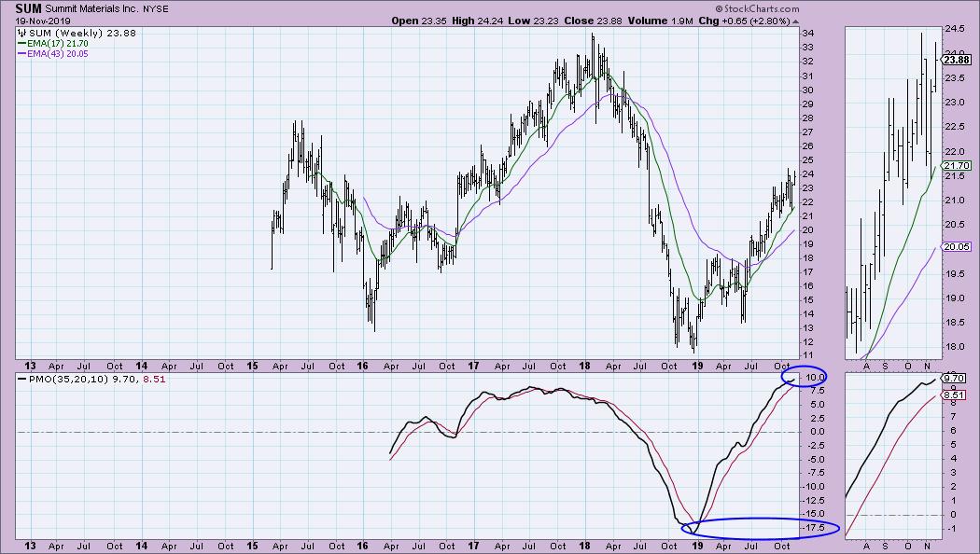Click the 34 label on the main price axis
Image resolution: width=980 pixels, height=554 pixels.
[x=807, y=33]
